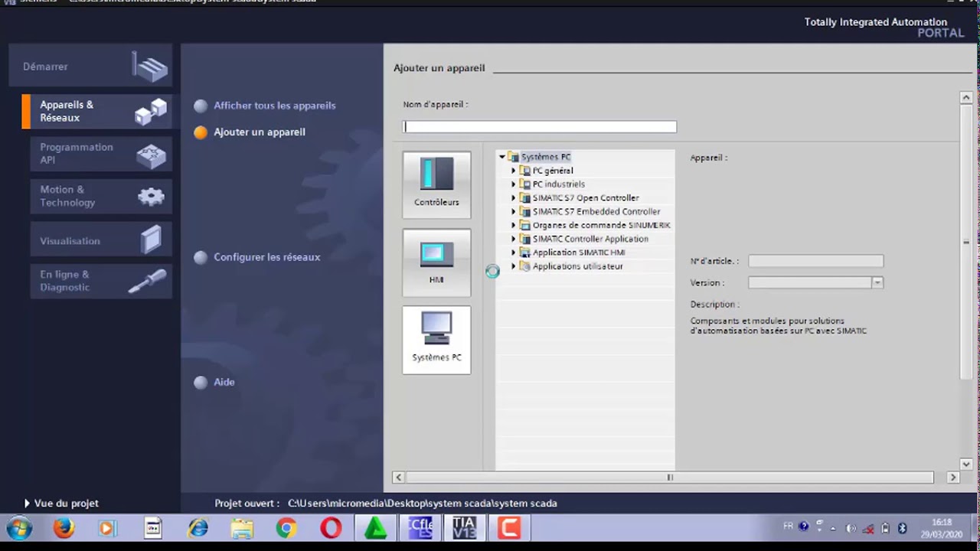Expand Organes de commande SINUMERIK node
The width and height of the screenshot is (980, 551).
pos(514,226)
